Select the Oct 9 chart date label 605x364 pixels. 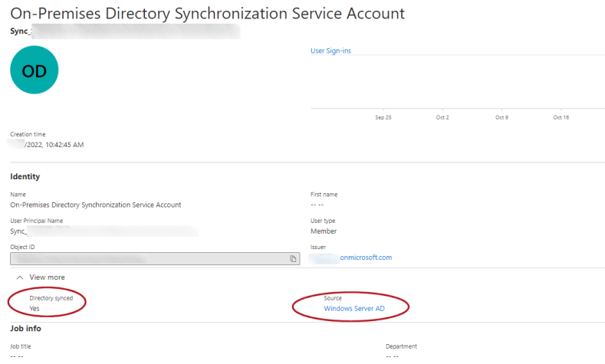(x=501, y=117)
